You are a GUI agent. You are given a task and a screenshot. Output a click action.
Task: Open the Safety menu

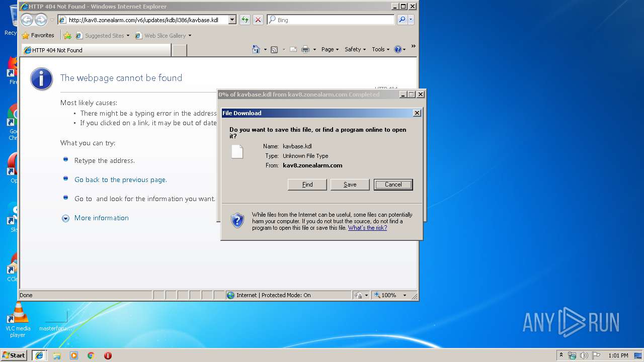(355, 49)
